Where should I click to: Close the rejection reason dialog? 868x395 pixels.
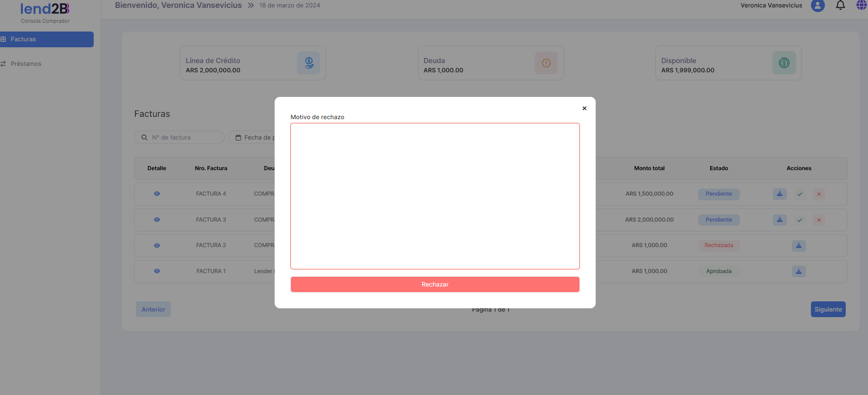click(x=584, y=108)
